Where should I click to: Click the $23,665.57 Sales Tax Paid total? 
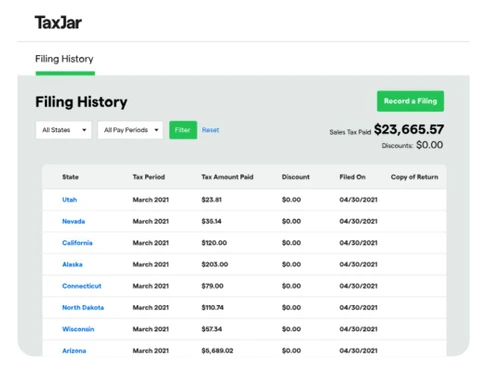(409, 129)
